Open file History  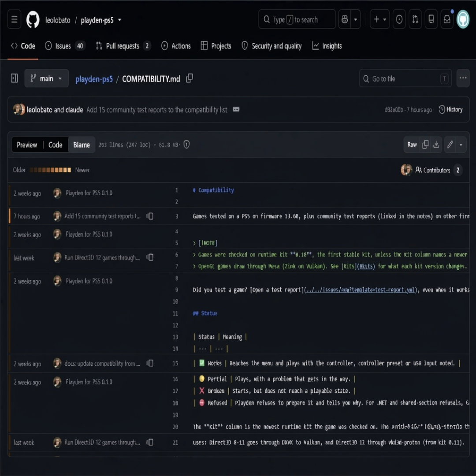point(451,109)
